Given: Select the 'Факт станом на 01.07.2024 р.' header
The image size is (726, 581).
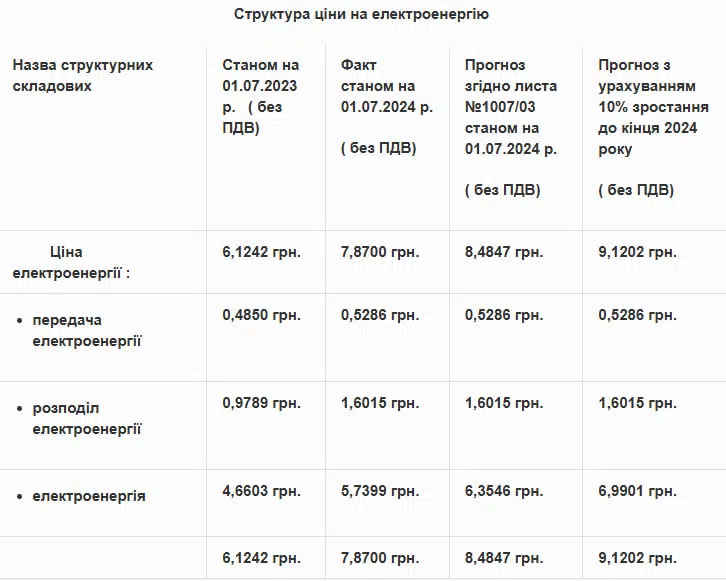Looking at the screenshot, I should 386,106.
